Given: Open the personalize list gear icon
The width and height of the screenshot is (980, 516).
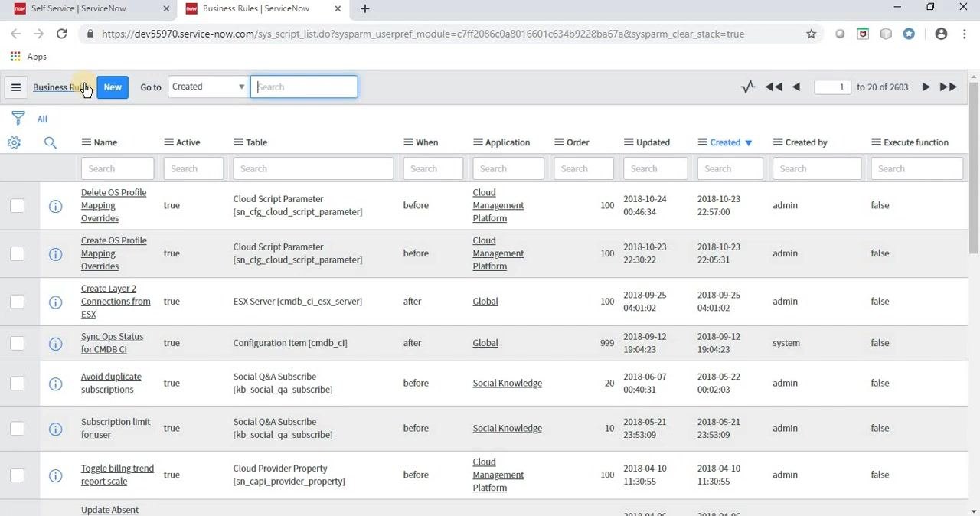Looking at the screenshot, I should pyautogui.click(x=14, y=142).
